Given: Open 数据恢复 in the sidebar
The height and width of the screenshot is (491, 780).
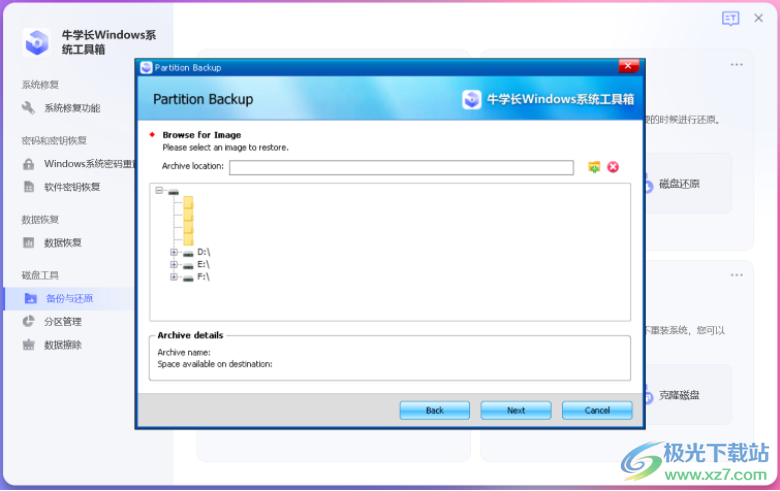Looking at the screenshot, I should tap(63, 243).
